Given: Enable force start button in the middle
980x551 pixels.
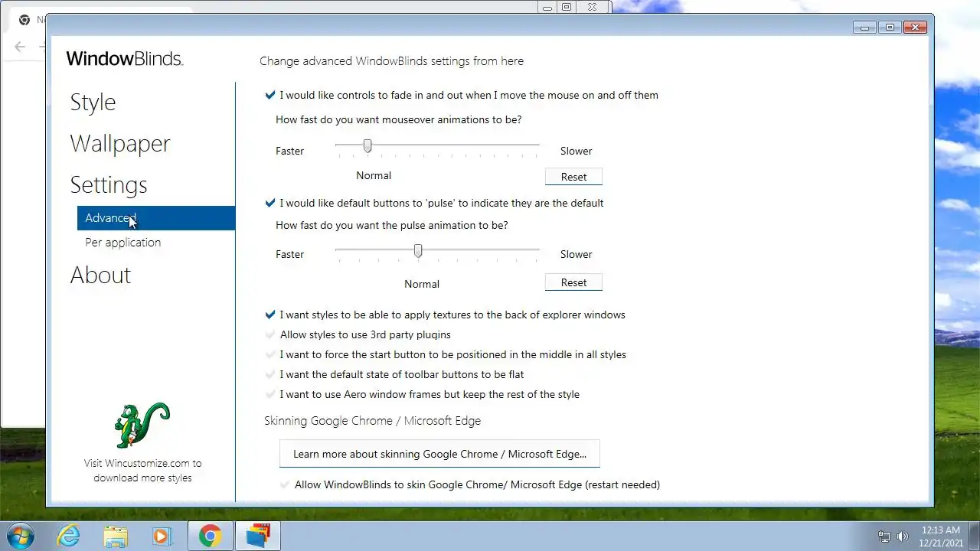Looking at the screenshot, I should coord(269,354).
